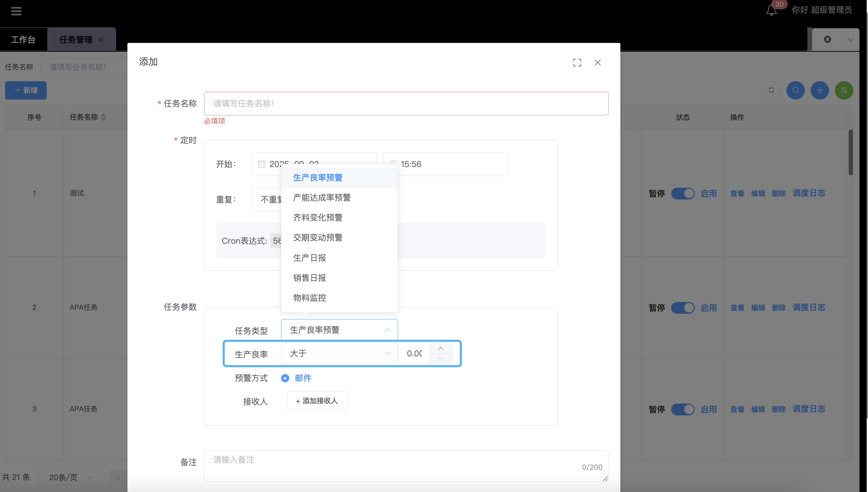This screenshot has height=492, width=868.
Task: Click the 任务名称 input in dialog
Action: [406, 104]
